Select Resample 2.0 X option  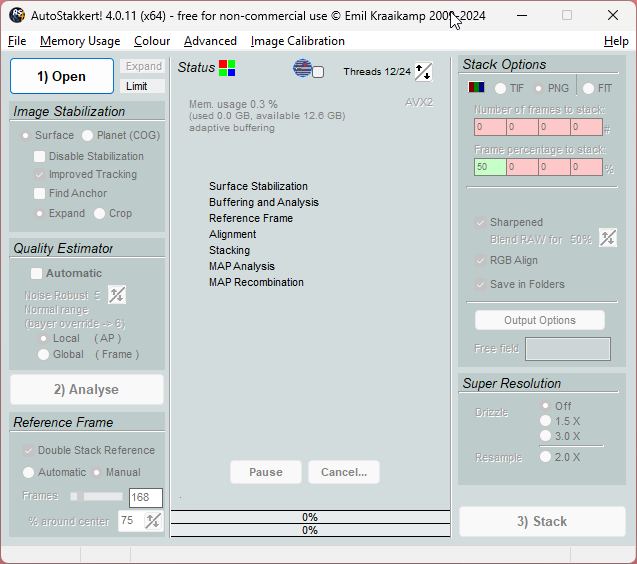pos(546,457)
